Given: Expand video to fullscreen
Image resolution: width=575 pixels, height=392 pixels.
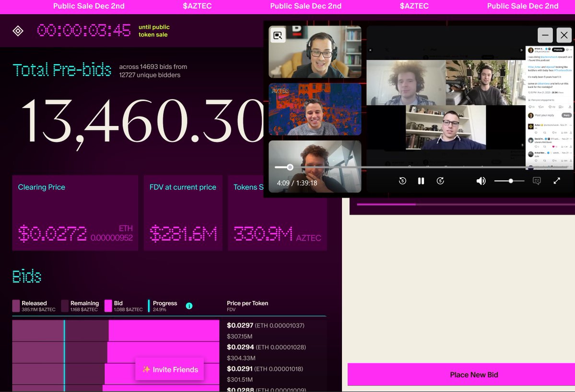Looking at the screenshot, I should (557, 181).
